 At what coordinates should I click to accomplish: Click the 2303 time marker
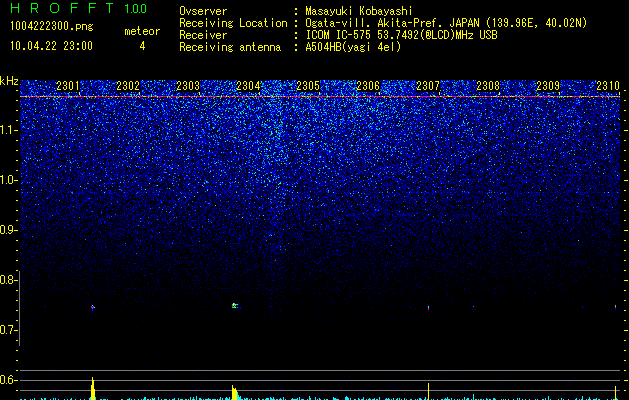188,86
